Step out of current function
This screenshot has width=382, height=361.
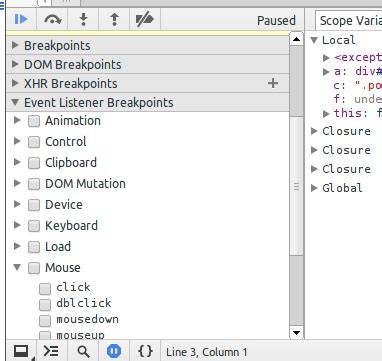(x=114, y=19)
